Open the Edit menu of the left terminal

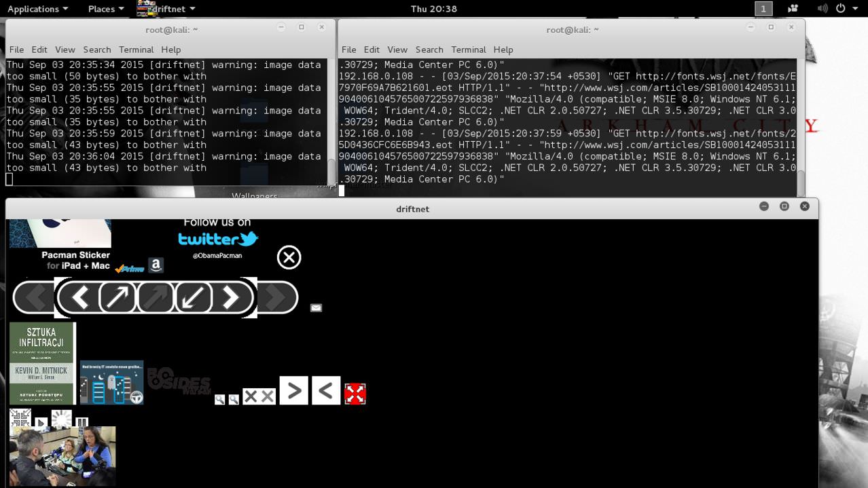tap(39, 50)
